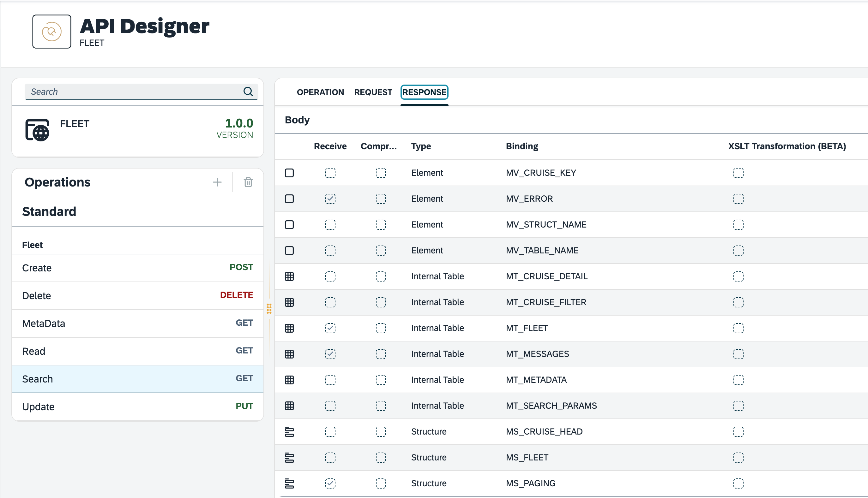The image size is (868, 498).
Task: Click the XSLT Transformation cell for MS_FLEET
Action: [x=738, y=457]
